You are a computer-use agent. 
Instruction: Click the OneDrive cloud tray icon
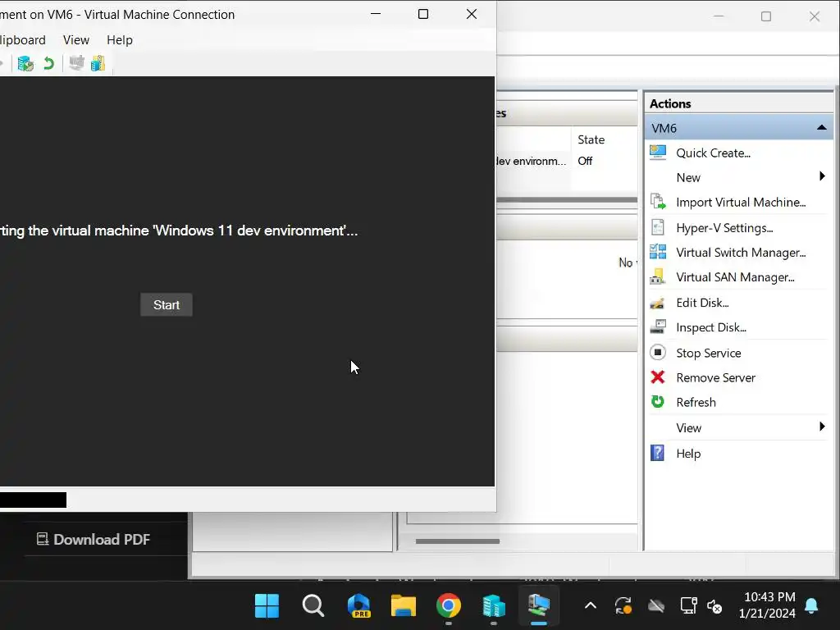tap(655, 606)
